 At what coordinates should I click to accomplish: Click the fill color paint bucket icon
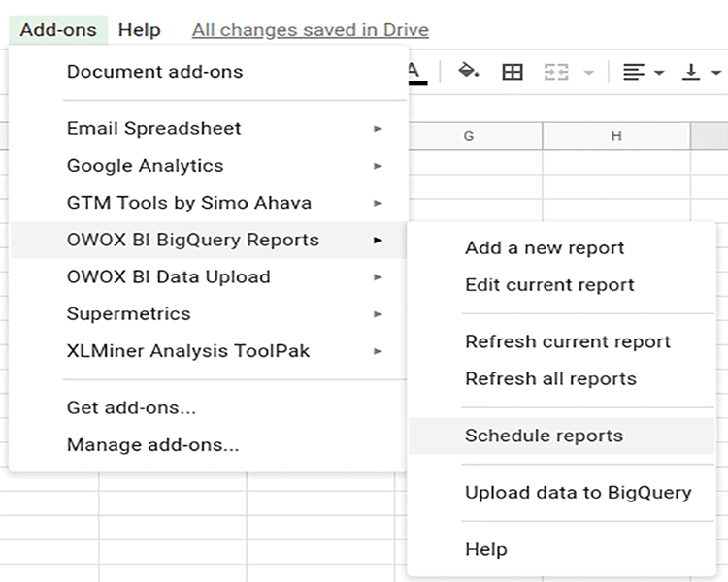[469, 72]
